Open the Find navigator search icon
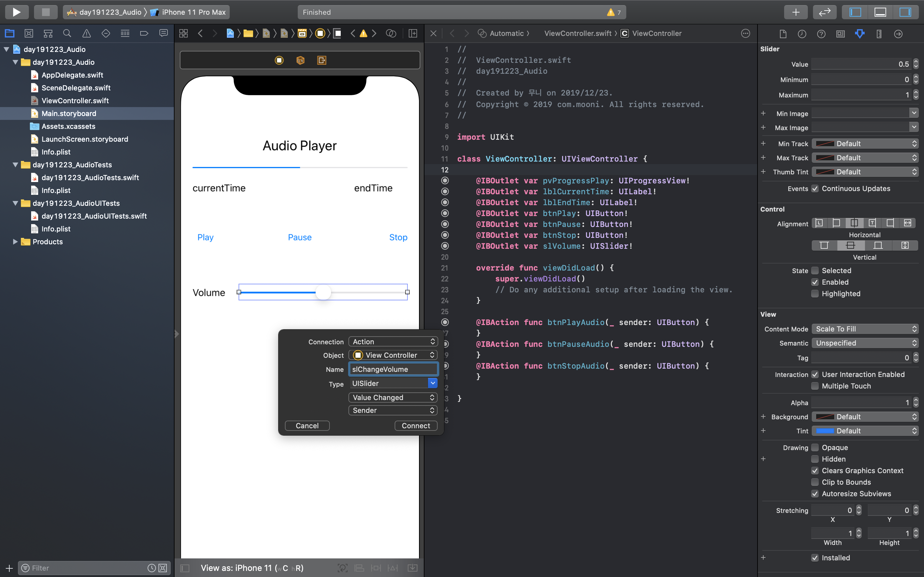Screen dimensions: 924x577 pyautogui.click(x=67, y=34)
